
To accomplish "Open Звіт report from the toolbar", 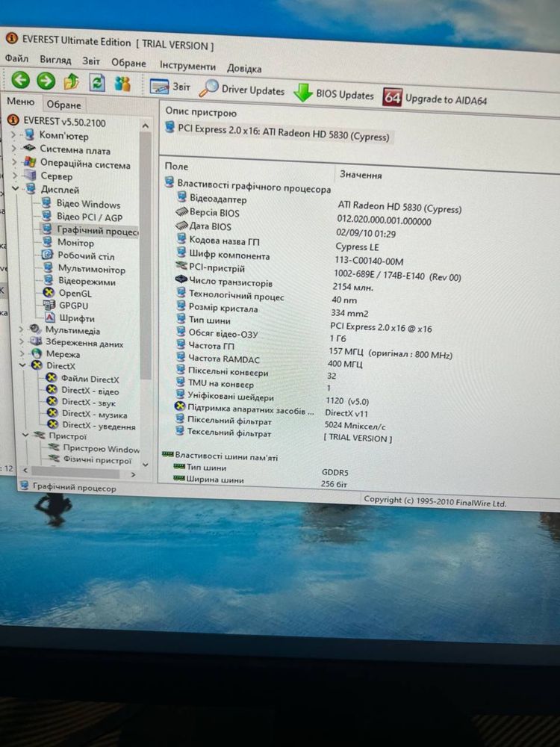I will click(170, 87).
